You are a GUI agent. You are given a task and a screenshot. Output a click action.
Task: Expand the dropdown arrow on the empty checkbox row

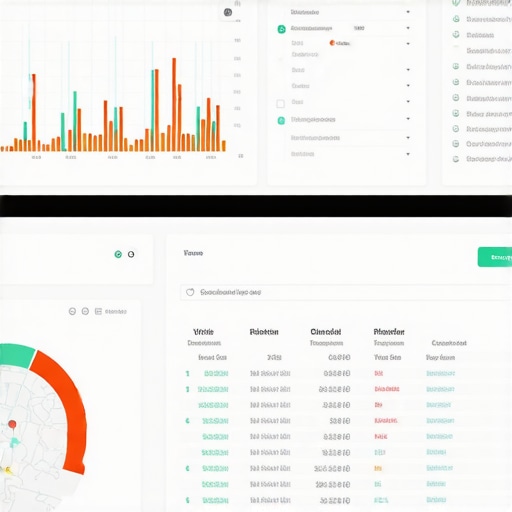(x=408, y=101)
